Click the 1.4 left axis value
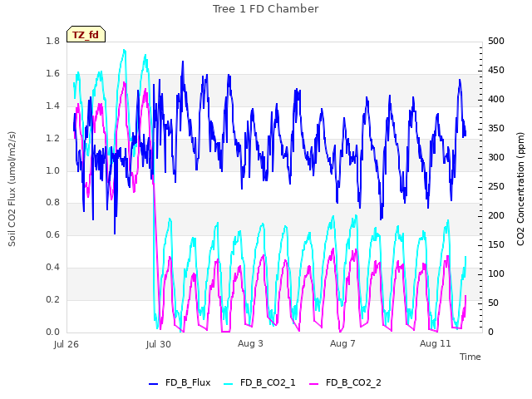 tap(52, 106)
